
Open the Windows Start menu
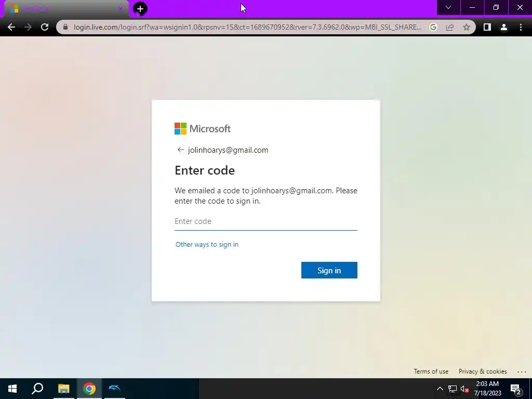12,389
